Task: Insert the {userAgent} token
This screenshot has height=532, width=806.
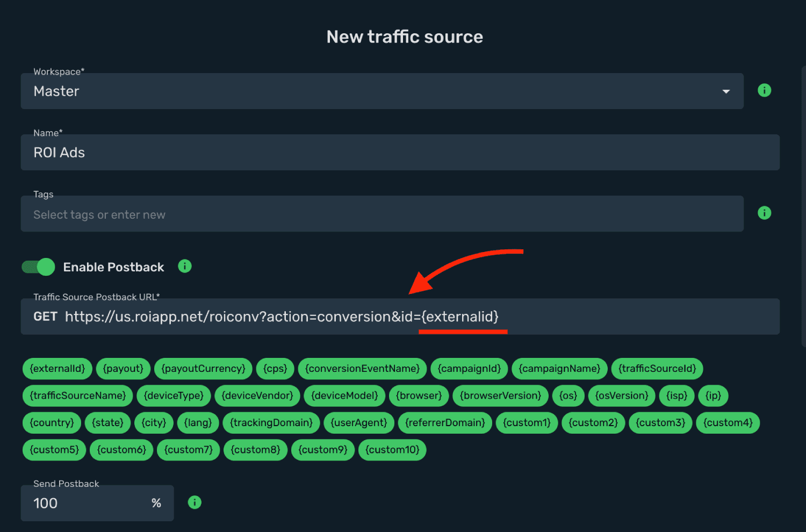Action: click(359, 422)
